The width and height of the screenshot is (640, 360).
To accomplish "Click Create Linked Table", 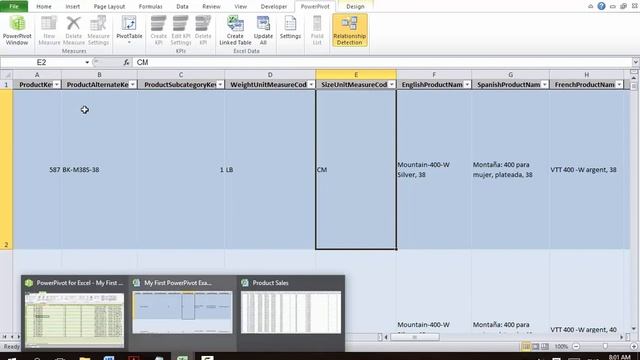I will (235, 30).
